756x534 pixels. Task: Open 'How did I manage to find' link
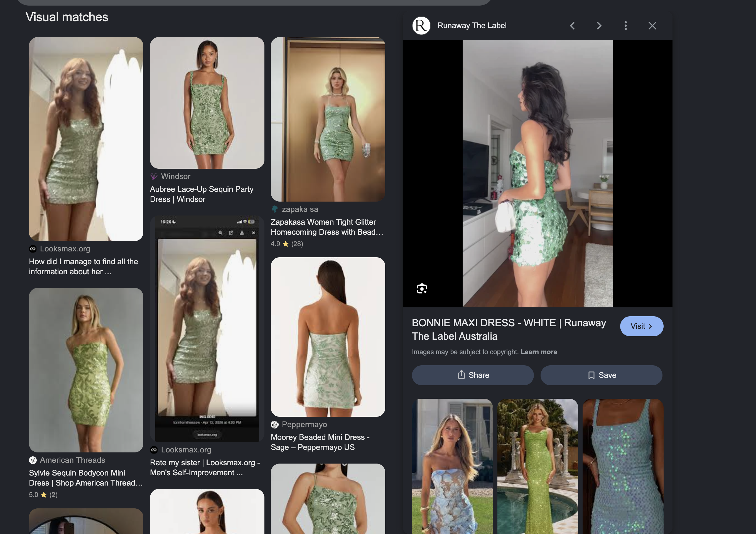coord(83,266)
